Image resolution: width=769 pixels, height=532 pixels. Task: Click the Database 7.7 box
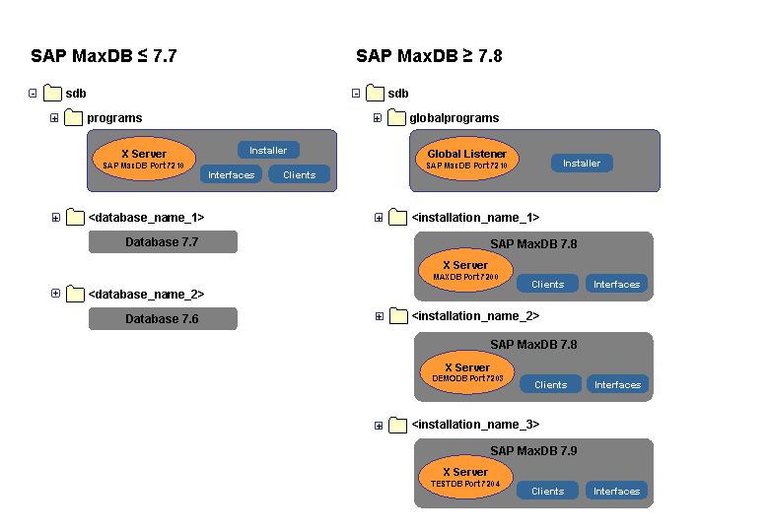point(163,241)
